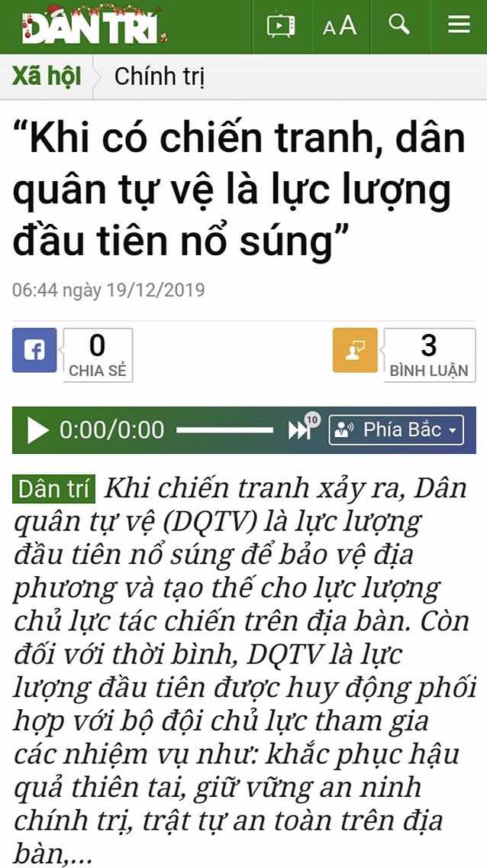Open the Dân Trí homepage logo
Image resolution: width=487 pixels, height=868 pixels.
click(92, 25)
